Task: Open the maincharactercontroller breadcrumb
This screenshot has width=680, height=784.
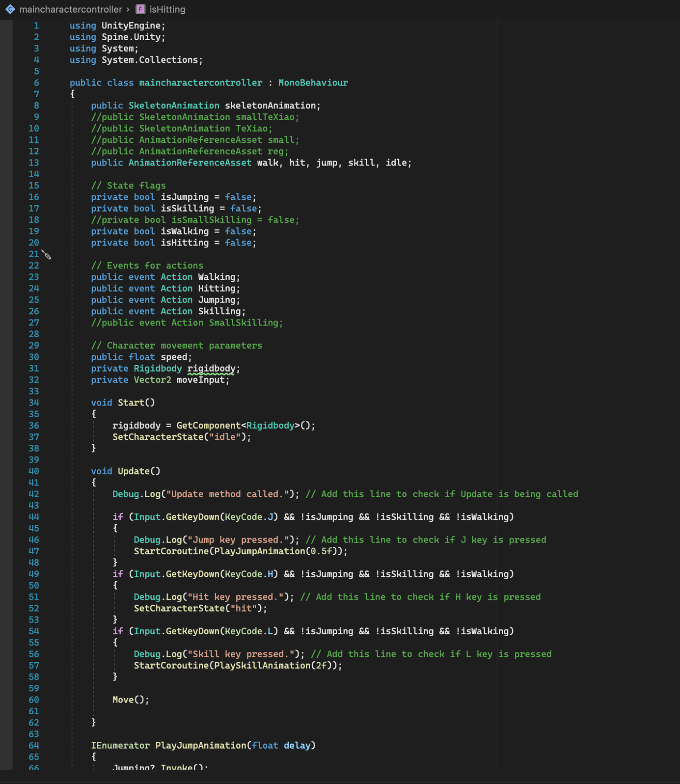Action: tap(71, 9)
